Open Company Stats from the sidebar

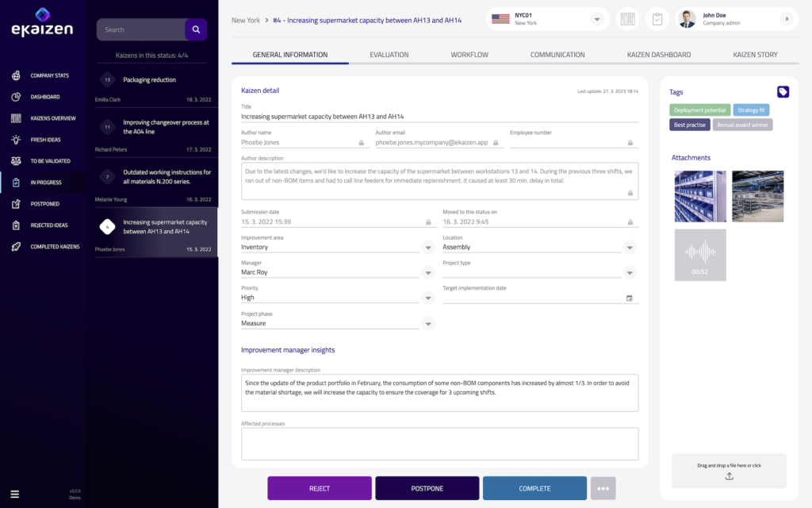pyautogui.click(x=49, y=75)
